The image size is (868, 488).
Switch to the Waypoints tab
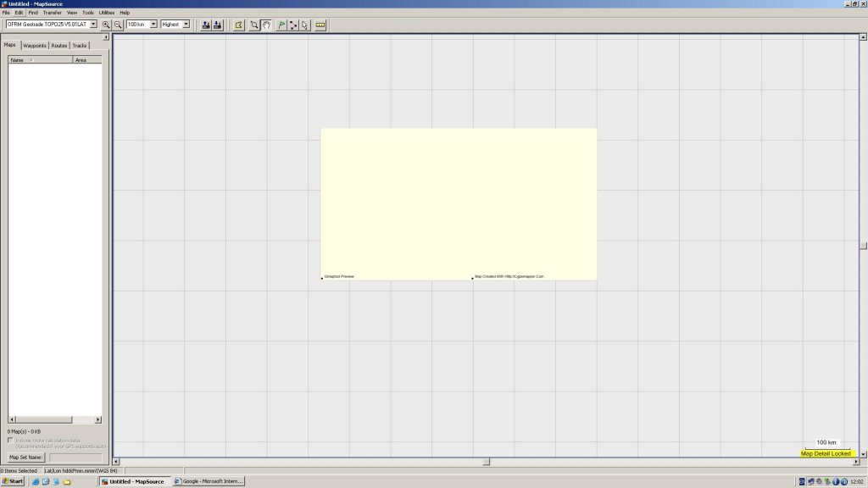tap(34, 46)
